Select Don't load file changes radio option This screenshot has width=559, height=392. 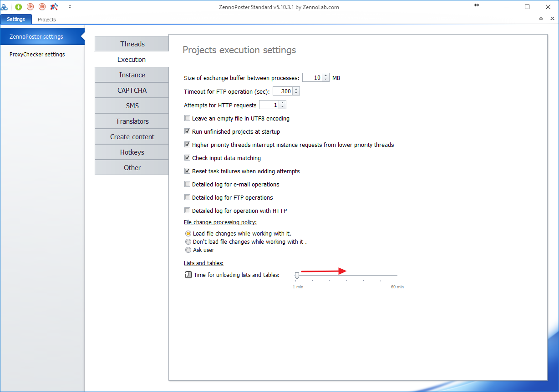188,241
